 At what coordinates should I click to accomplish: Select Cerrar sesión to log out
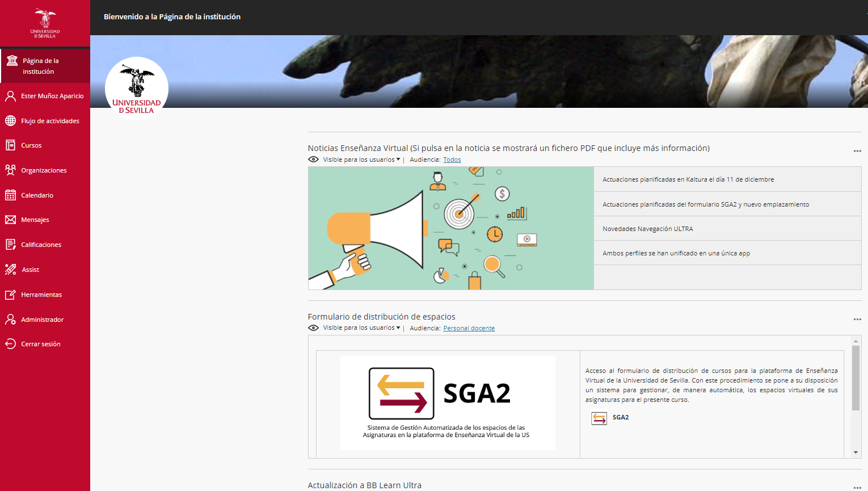click(x=45, y=344)
